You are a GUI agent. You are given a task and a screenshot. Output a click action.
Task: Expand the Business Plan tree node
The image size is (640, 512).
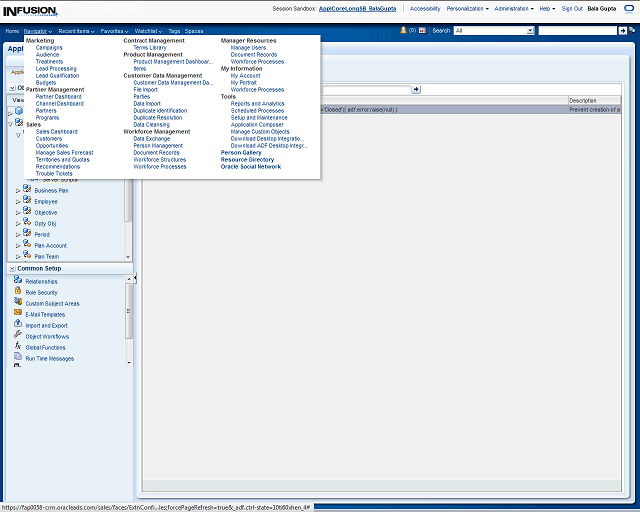(18, 190)
